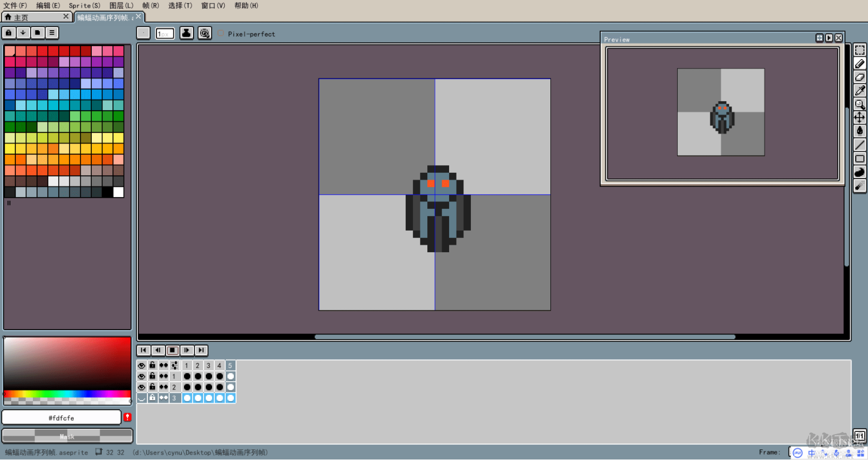Switch to the 主页 home tab
Image resolution: width=868 pixels, height=460 pixels.
[32, 17]
